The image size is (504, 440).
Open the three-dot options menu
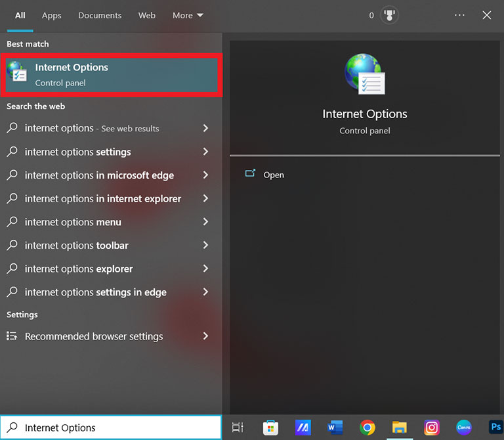[459, 15]
